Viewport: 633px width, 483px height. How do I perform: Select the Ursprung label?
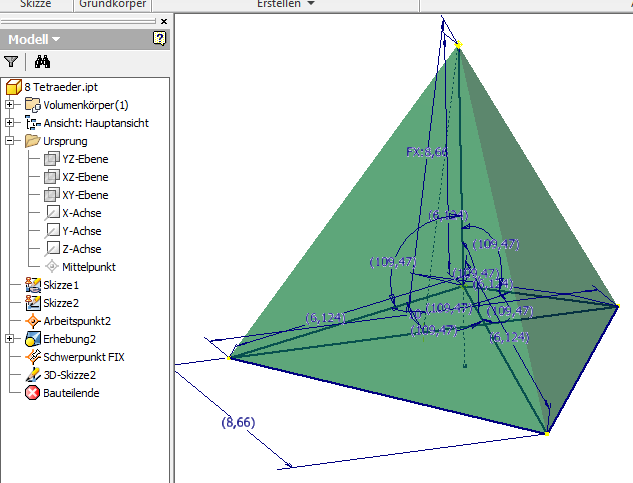click(x=65, y=141)
